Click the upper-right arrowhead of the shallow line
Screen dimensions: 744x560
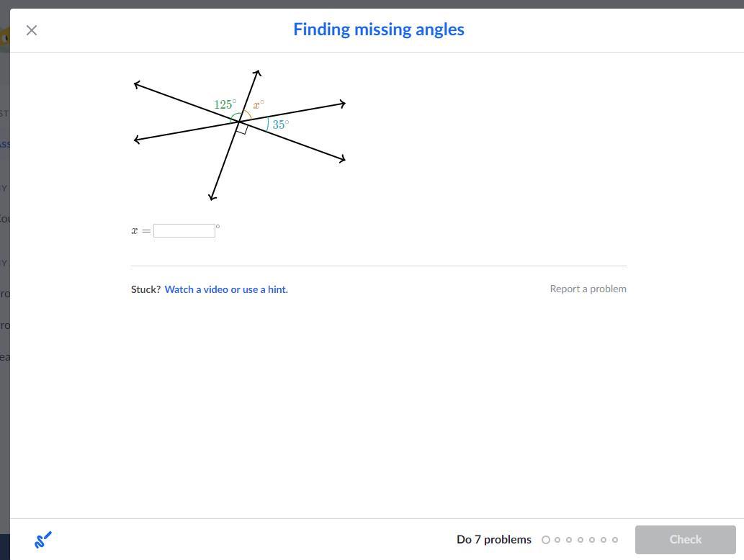click(343, 104)
